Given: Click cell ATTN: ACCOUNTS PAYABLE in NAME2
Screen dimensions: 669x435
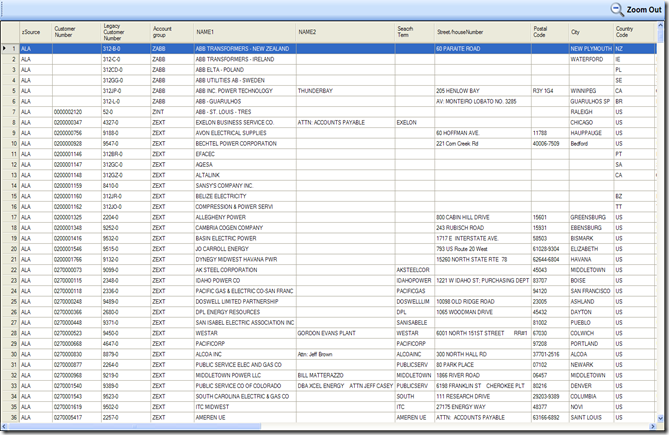Looking at the screenshot, I should [346, 122].
